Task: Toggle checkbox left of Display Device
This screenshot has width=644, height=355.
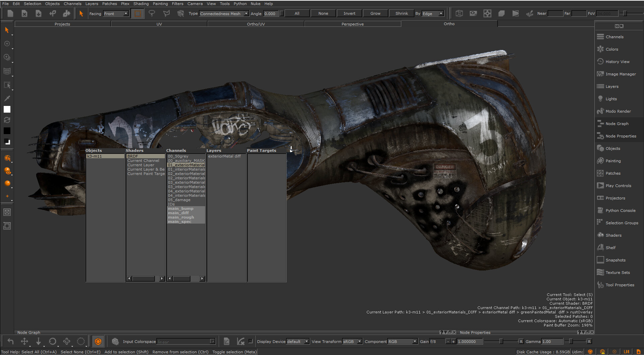Action: tap(250, 341)
